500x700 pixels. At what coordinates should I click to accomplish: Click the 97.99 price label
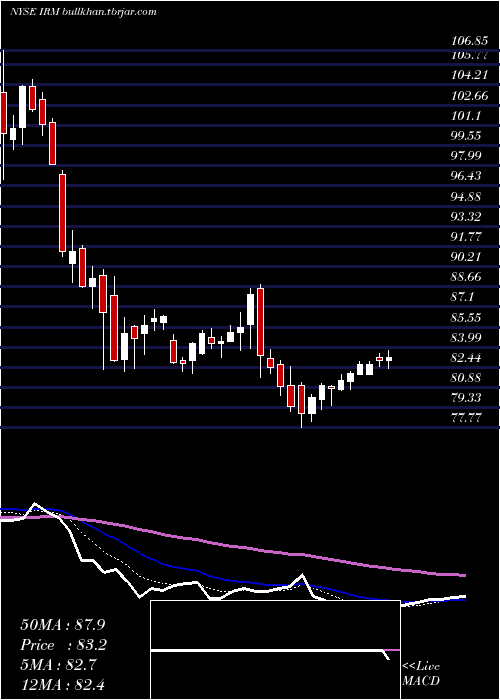467,155
